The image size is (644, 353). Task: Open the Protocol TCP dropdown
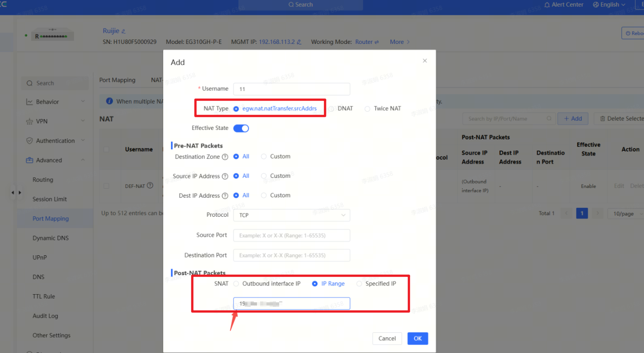tap(291, 215)
